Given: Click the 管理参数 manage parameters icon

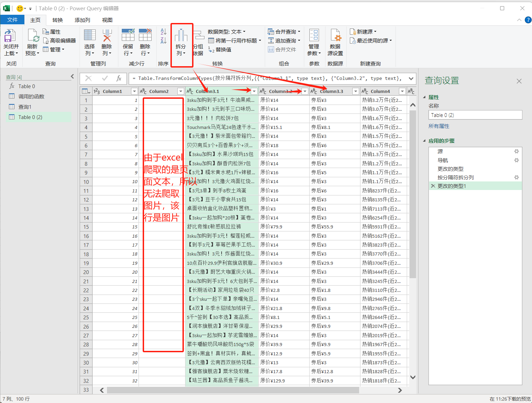Looking at the screenshot, I should coord(314,35).
